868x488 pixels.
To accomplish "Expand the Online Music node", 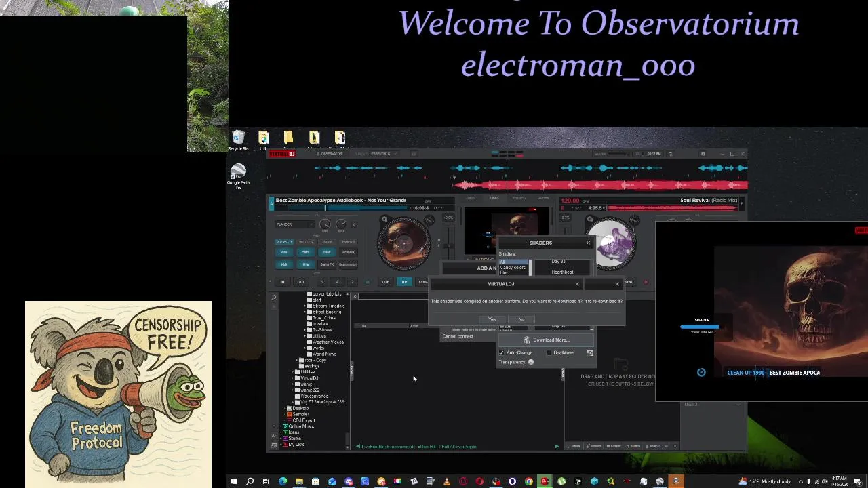I will 281,426.
